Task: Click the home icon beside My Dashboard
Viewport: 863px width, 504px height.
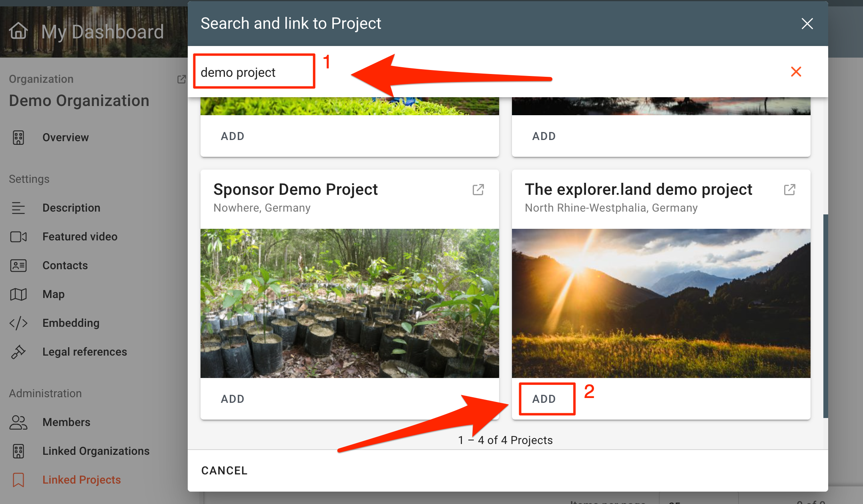Action: coord(18,31)
